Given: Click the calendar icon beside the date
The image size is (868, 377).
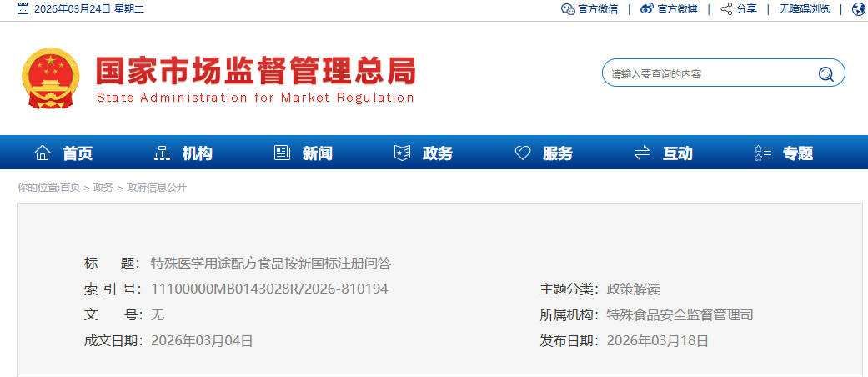Looking at the screenshot, I should click(23, 9).
